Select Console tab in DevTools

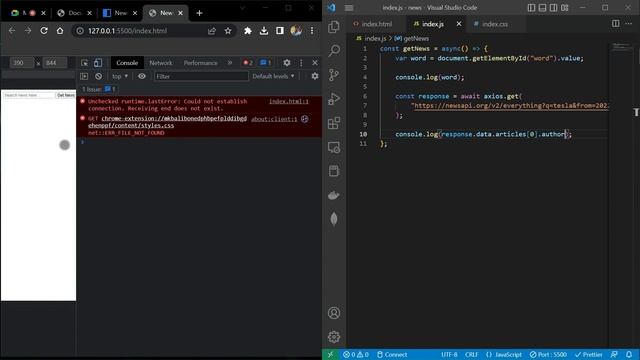point(127,63)
